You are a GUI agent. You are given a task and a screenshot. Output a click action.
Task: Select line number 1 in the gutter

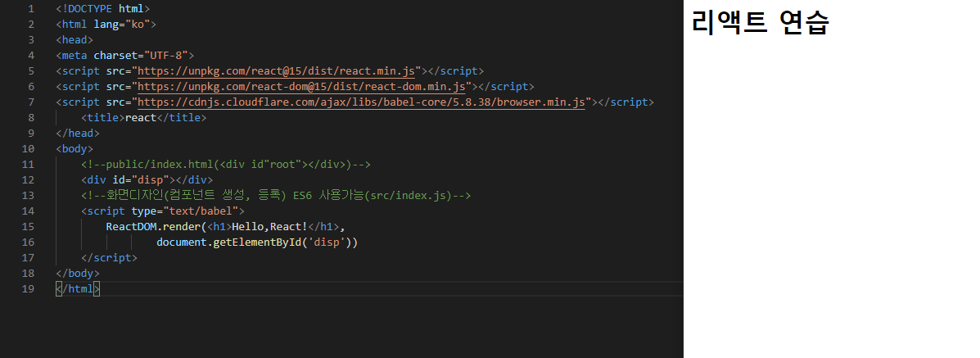point(31,9)
